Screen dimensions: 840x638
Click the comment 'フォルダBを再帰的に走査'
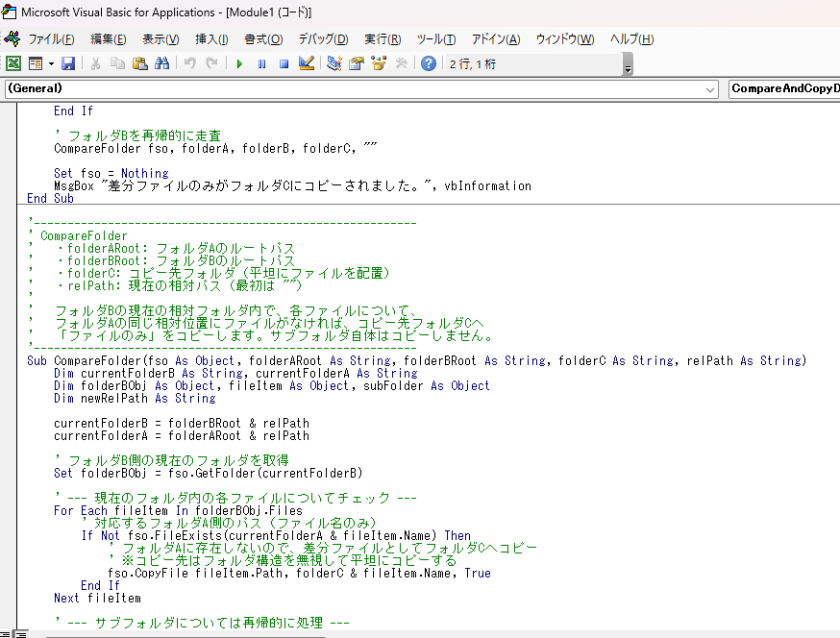click(144, 135)
